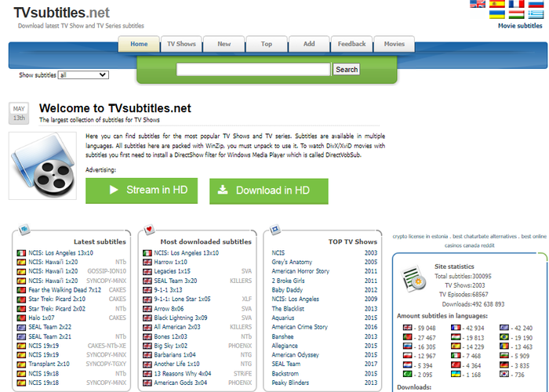The width and height of the screenshot is (549, 392).
Task: Click the Korean flag beside 736
Action: click(x=504, y=374)
